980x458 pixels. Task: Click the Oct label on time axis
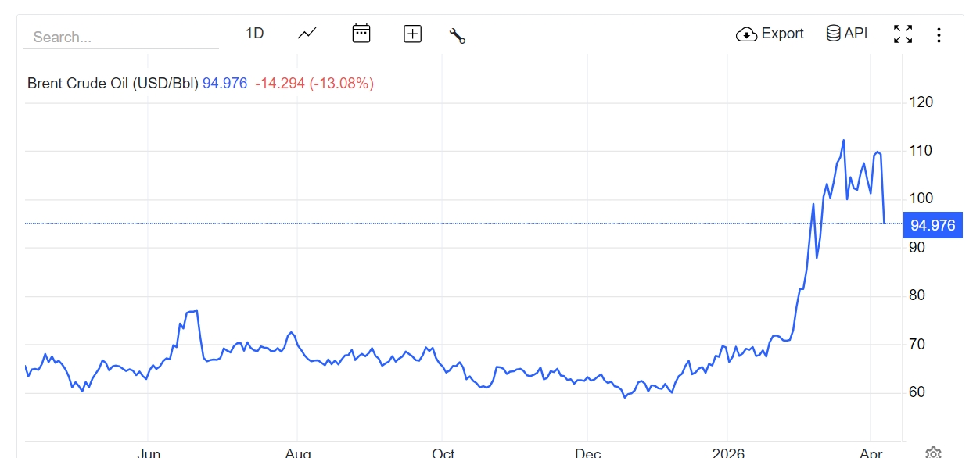point(443,453)
